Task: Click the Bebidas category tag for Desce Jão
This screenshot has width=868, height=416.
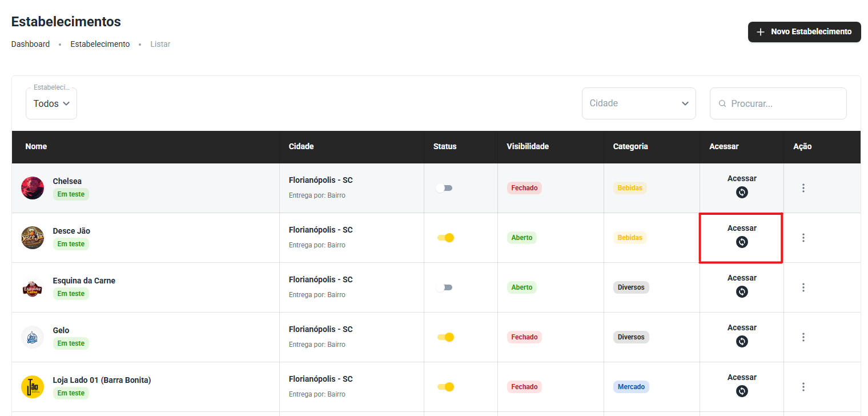Action: tap(630, 238)
